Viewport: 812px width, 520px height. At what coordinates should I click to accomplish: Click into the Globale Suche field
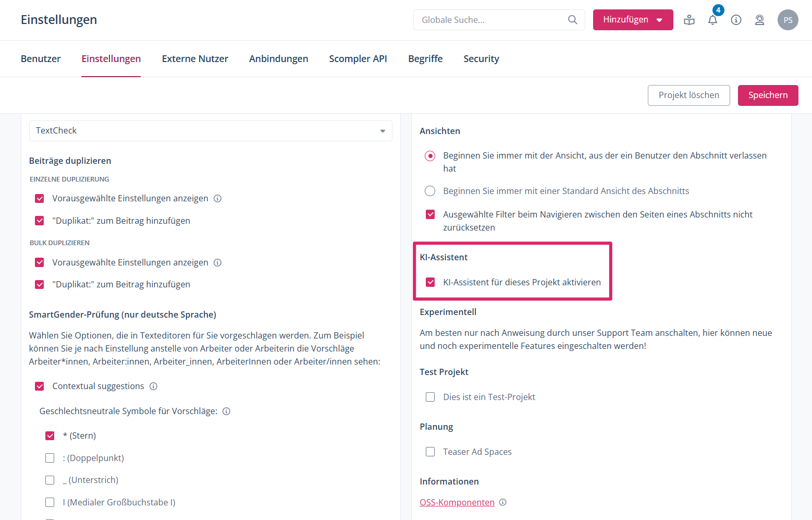[x=490, y=20]
